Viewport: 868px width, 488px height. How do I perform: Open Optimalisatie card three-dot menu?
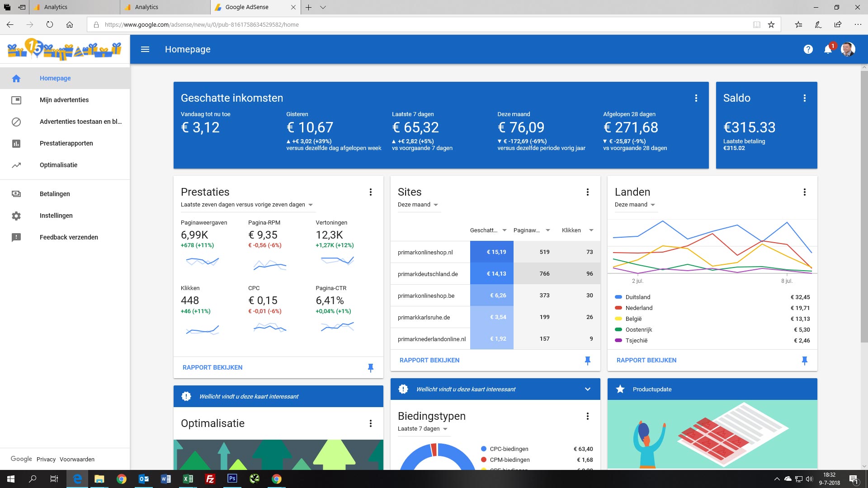click(371, 423)
